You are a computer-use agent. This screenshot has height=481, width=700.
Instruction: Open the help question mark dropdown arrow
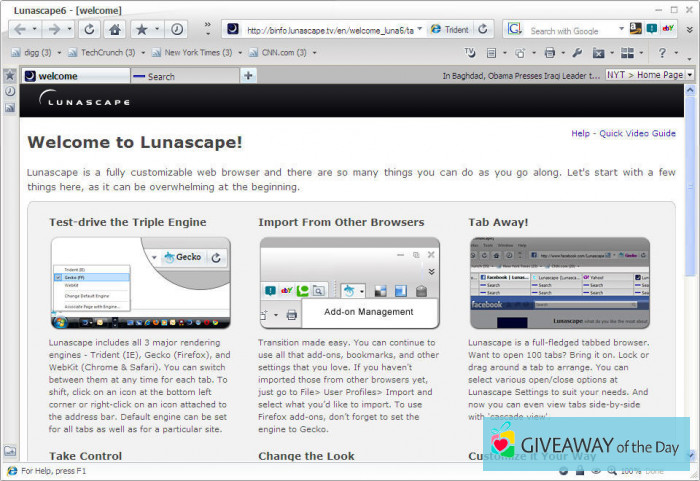click(676, 53)
